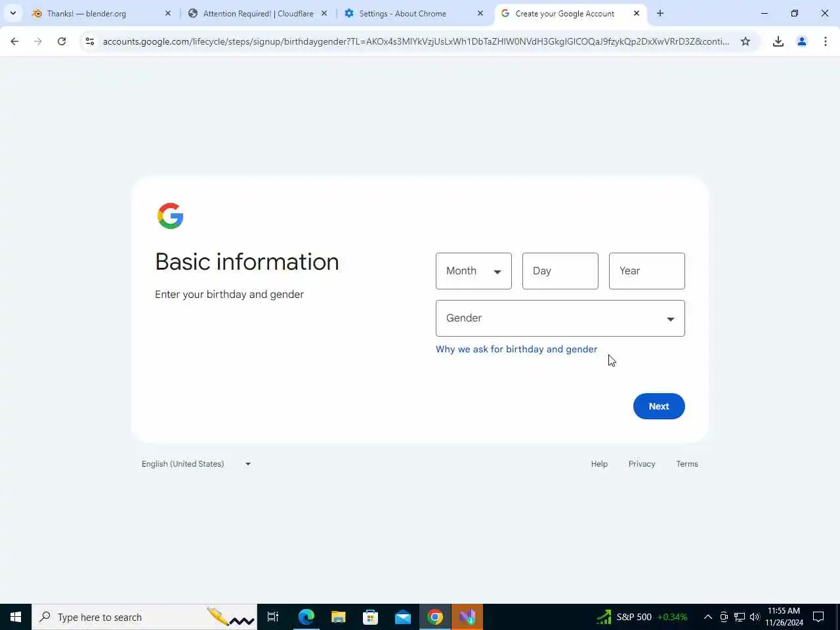
Task: Open the Windows Start menu
Action: [16, 617]
